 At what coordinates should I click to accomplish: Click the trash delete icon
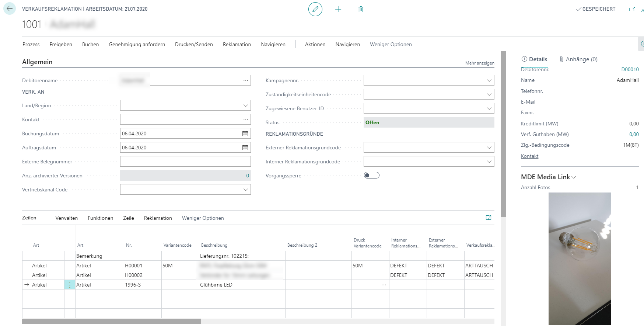pos(361,9)
